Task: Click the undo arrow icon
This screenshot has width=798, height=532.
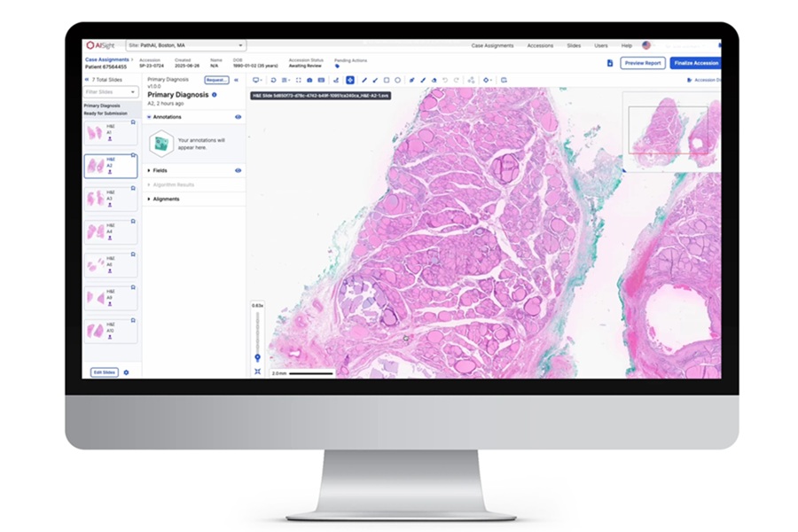Action: [x=445, y=81]
